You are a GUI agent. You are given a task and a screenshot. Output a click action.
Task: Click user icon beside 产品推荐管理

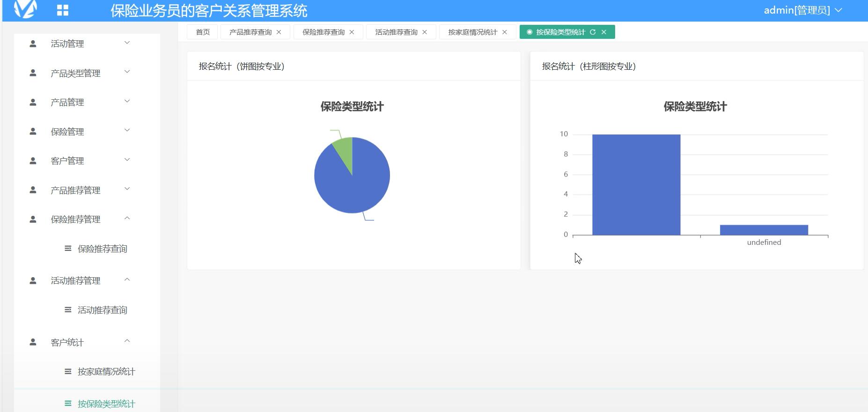(x=33, y=190)
